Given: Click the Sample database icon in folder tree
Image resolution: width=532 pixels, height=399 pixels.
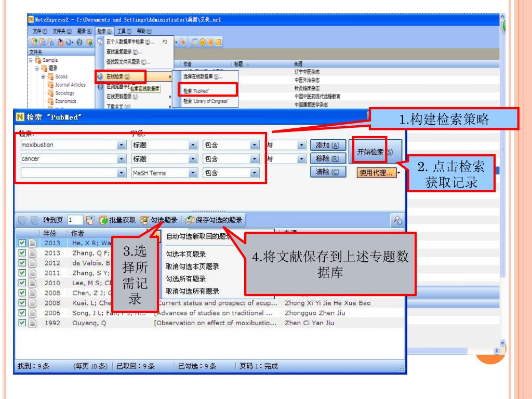Looking at the screenshot, I should point(38,60).
